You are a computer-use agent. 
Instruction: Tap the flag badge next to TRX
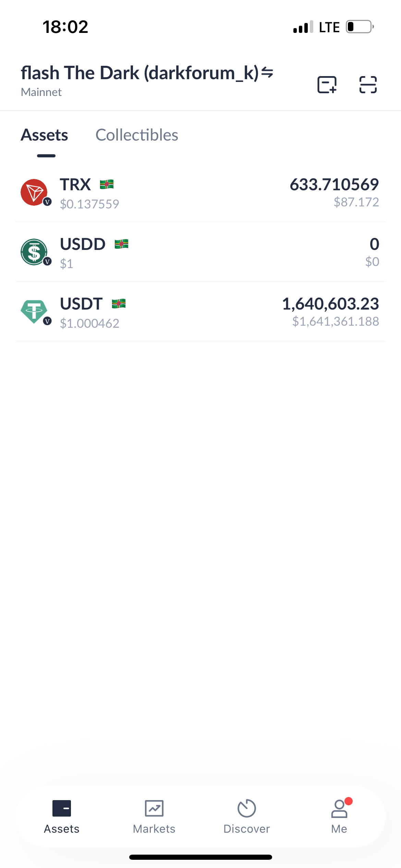[107, 184]
